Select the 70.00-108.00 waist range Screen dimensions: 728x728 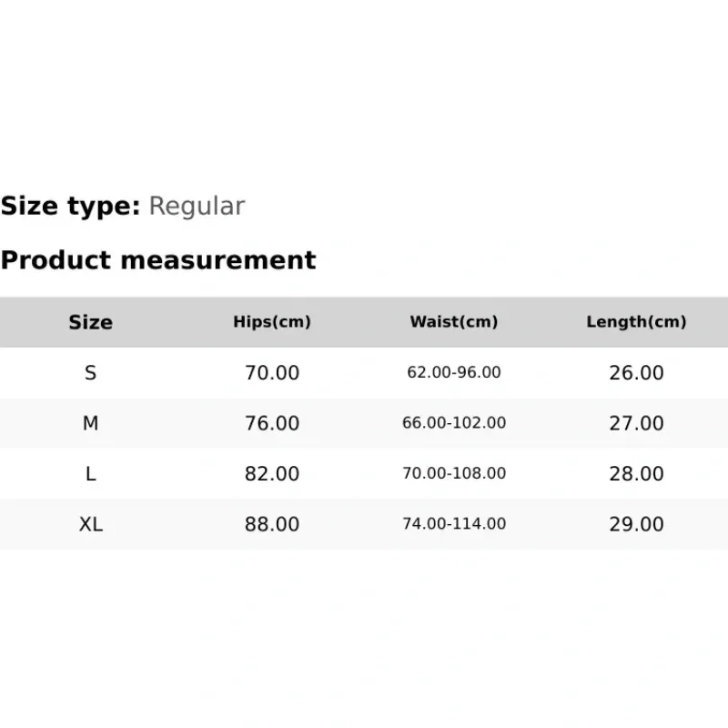coord(454,474)
